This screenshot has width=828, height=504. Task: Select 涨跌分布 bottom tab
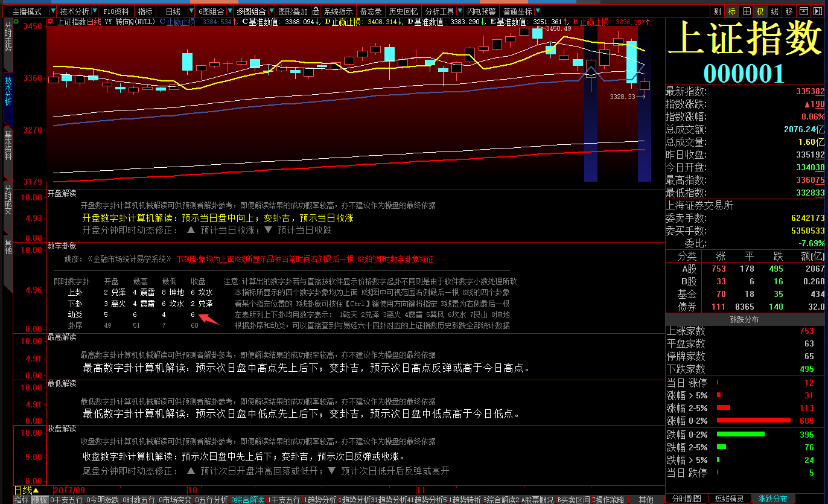[772, 499]
